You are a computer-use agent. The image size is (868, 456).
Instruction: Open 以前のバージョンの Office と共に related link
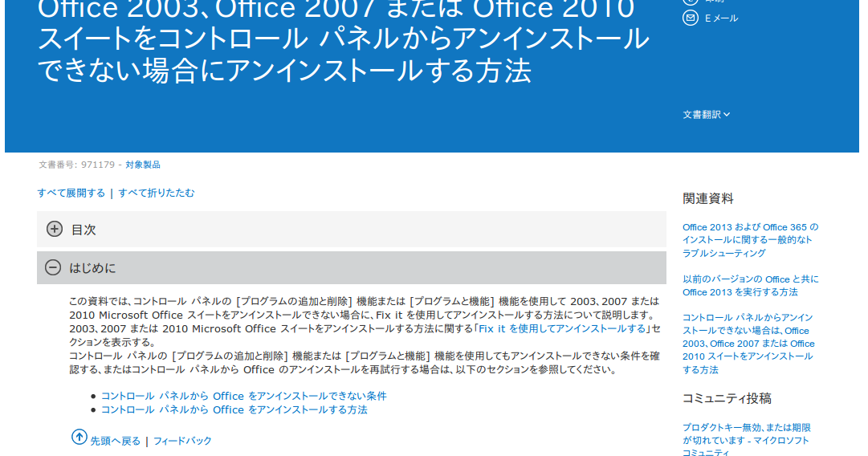[750, 286]
